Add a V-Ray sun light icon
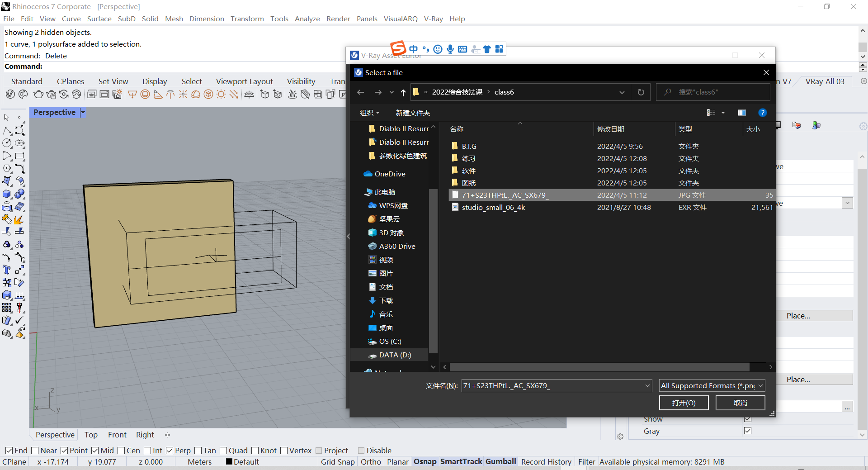The image size is (868, 470). coord(221,94)
